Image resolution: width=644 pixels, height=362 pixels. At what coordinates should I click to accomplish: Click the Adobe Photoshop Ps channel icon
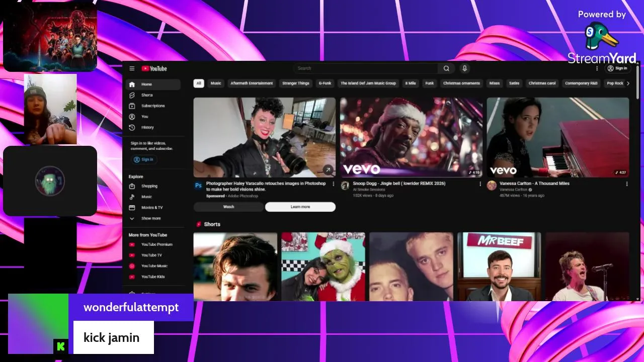[x=198, y=186]
